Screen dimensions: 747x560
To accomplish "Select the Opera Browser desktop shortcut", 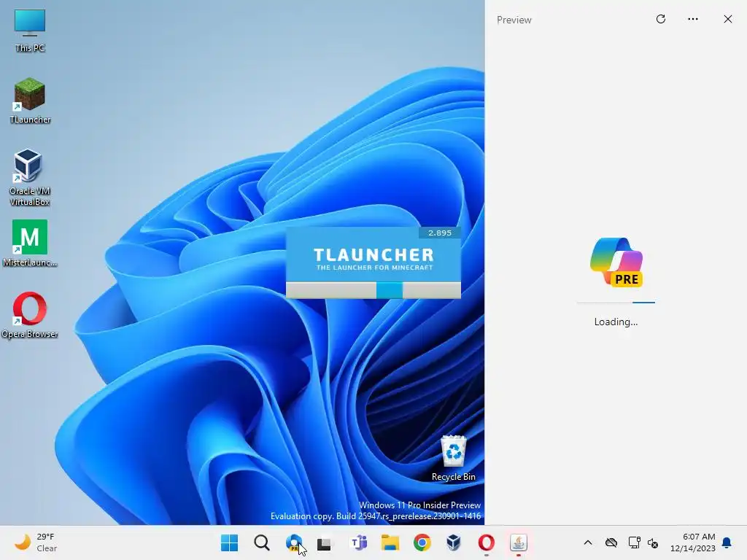I will (29, 315).
